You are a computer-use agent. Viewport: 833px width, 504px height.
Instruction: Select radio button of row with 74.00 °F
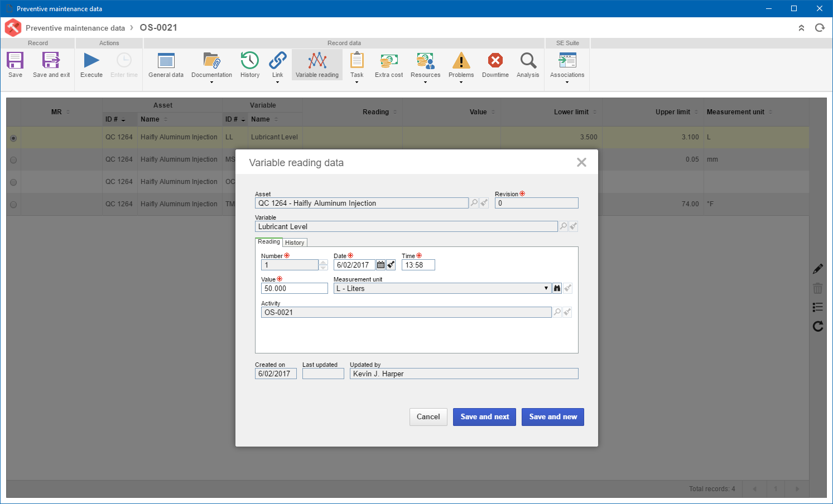pyautogui.click(x=13, y=205)
